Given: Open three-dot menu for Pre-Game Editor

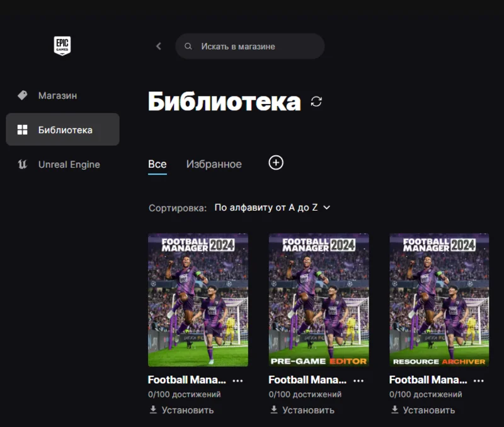Looking at the screenshot, I should [358, 380].
